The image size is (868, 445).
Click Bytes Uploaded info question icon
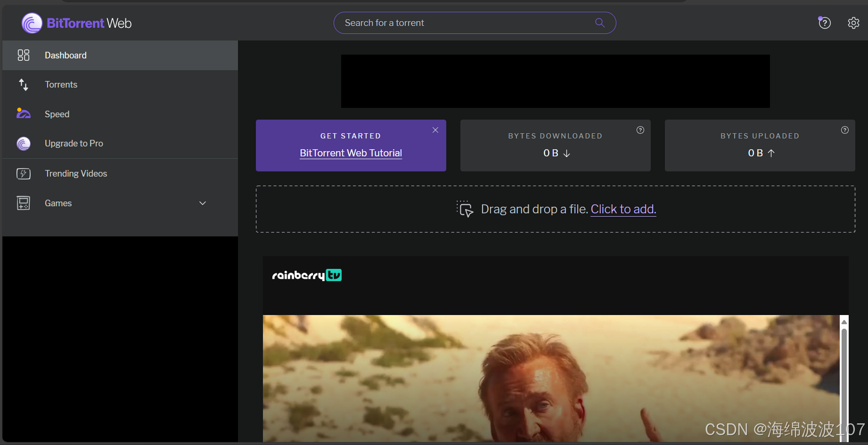[845, 130]
